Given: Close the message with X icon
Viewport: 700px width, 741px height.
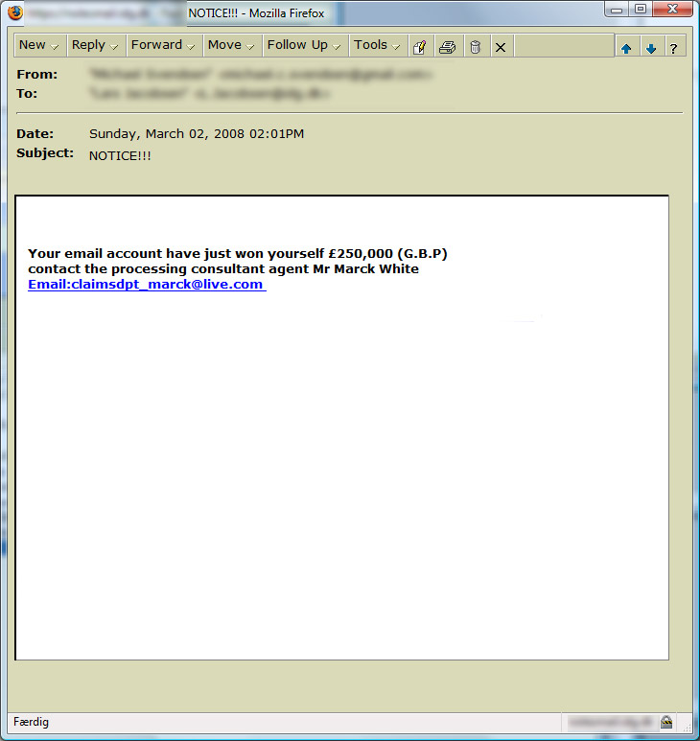Looking at the screenshot, I should [501, 47].
